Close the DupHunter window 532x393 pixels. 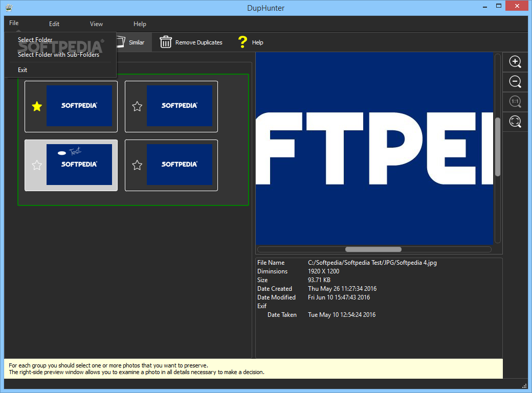coord(517,6)
